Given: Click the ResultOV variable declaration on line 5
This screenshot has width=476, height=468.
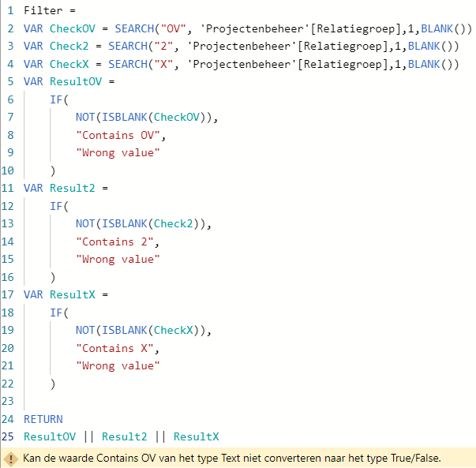Looking at the screenshot, I should click(x=76, y=81).
